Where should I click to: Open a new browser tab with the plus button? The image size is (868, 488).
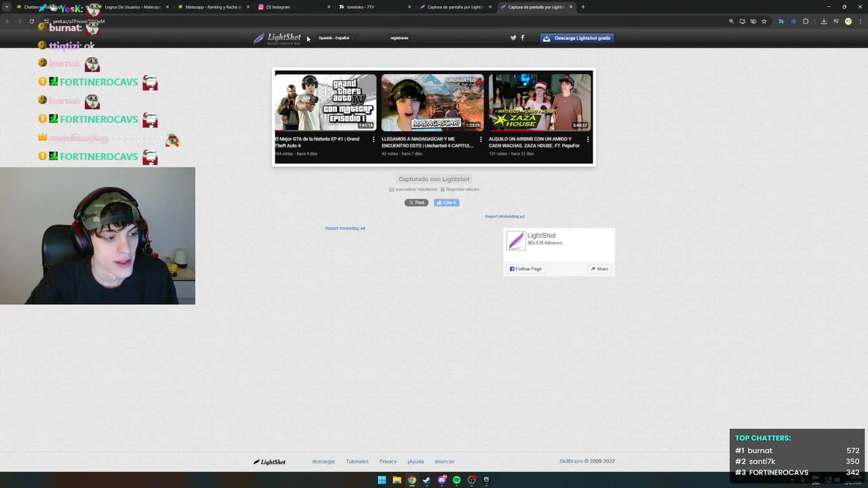tap(583, 7)
